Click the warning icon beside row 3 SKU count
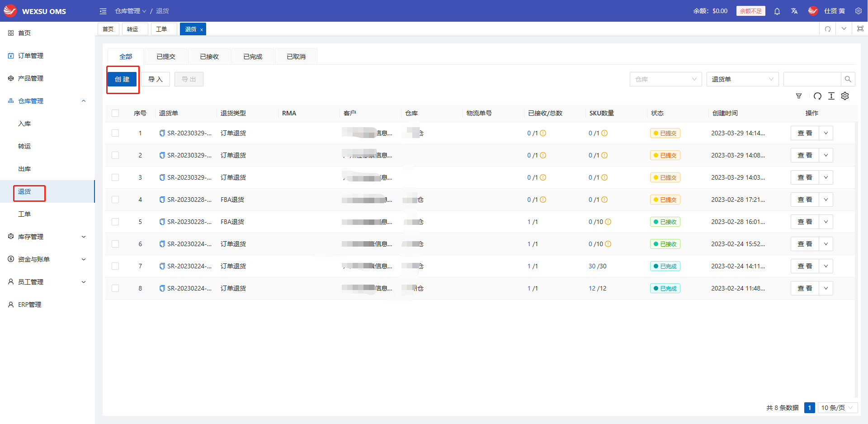The width and height of the screenshot is (868, 424). (604, 177)
